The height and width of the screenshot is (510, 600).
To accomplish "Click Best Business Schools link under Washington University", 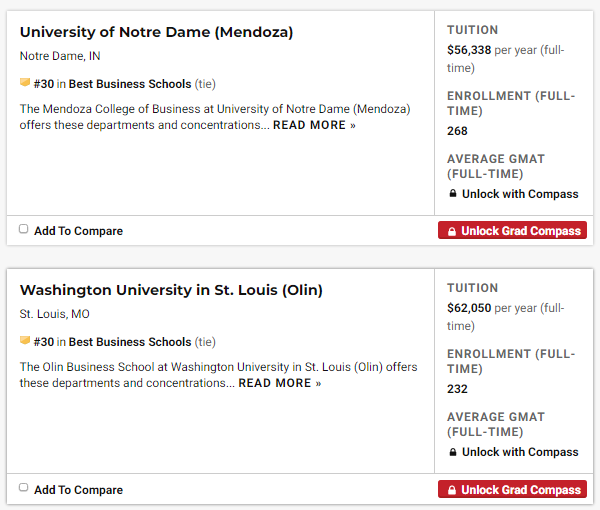I will tap(130, 342).
